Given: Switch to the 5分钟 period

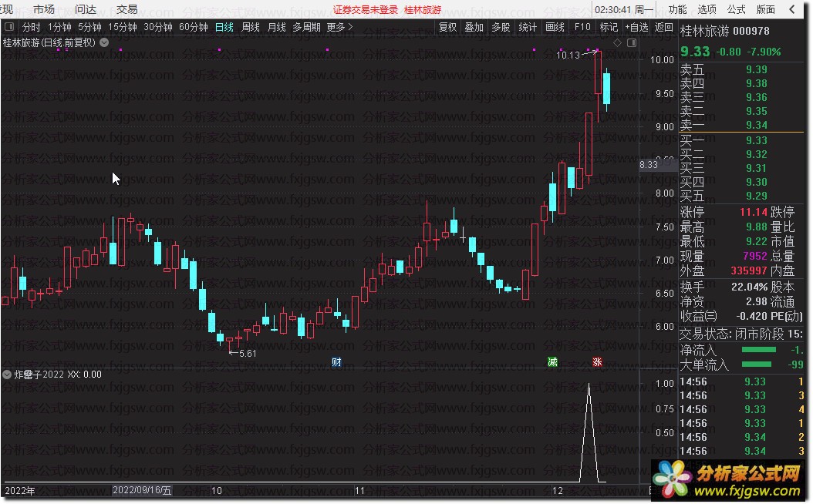Looking at the screenshot, I should click(89, 27).
